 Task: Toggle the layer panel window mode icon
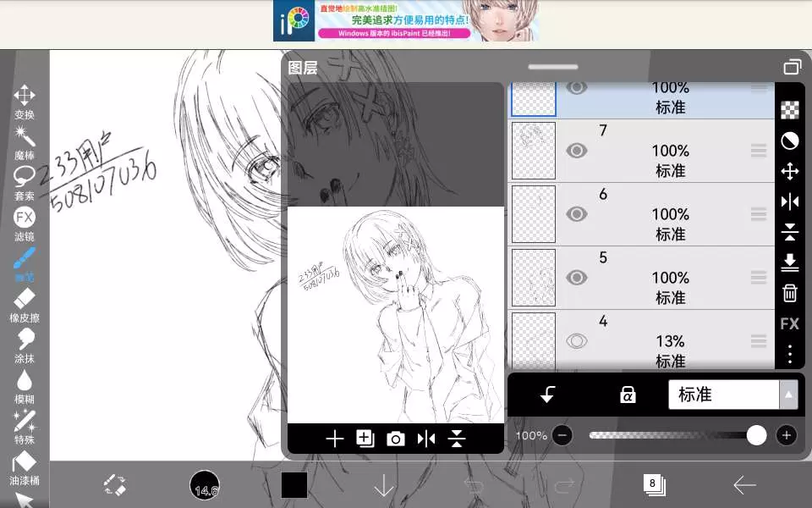[793, 67]
